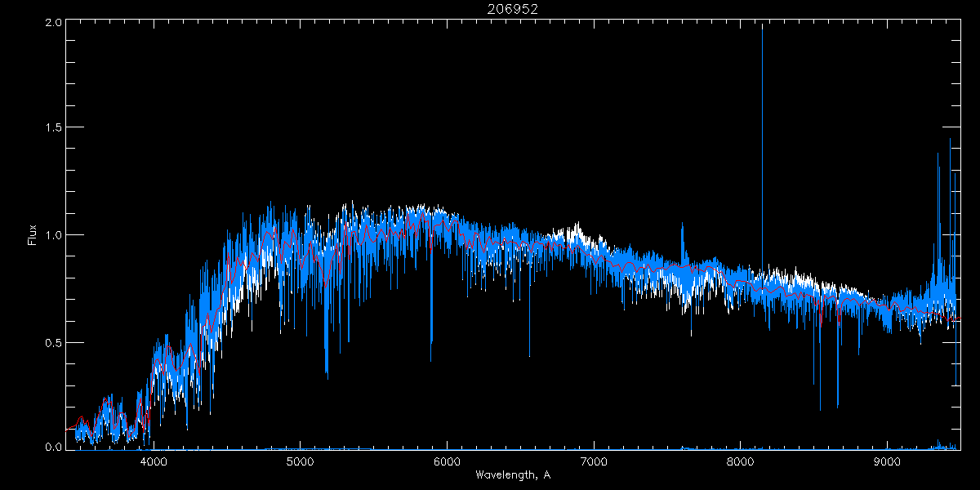Pick the 0.5 flux tick label
Image resolution: width=980 pixels, height=490 pixels.
pyautogui.click(x=54, y=343)
